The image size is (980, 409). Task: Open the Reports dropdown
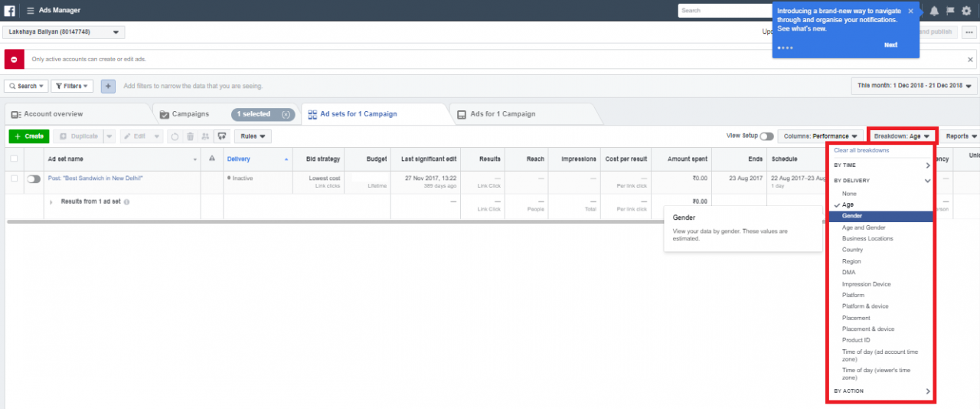(x=962, y=136)
